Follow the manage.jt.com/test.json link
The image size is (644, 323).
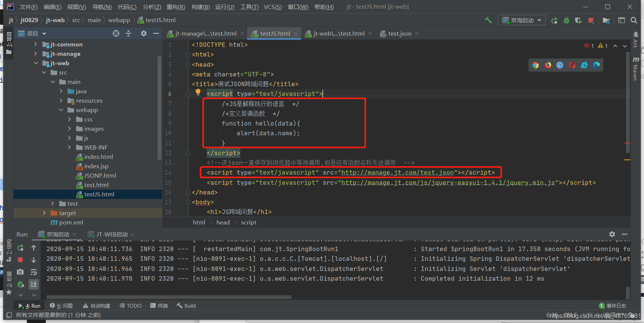point(398,172)
